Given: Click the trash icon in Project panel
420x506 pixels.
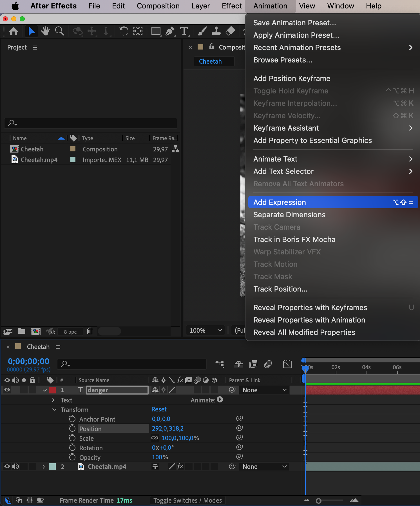Looking at the screenshot, I should [90, 331].
